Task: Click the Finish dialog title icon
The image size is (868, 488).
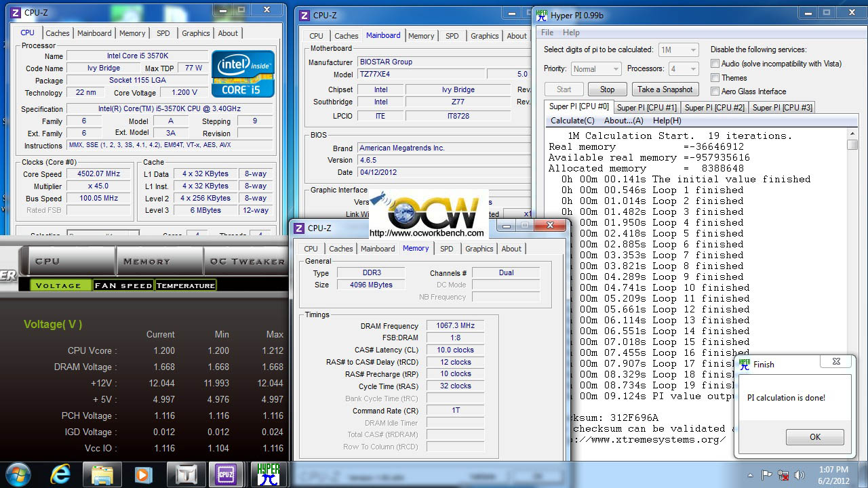Action: point(745,364)
